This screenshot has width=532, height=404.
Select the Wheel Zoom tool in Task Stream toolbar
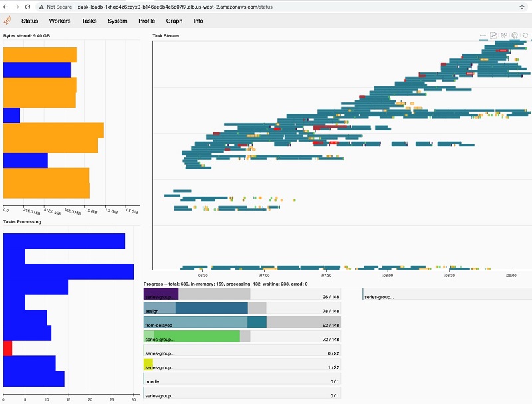coord(504,35)
